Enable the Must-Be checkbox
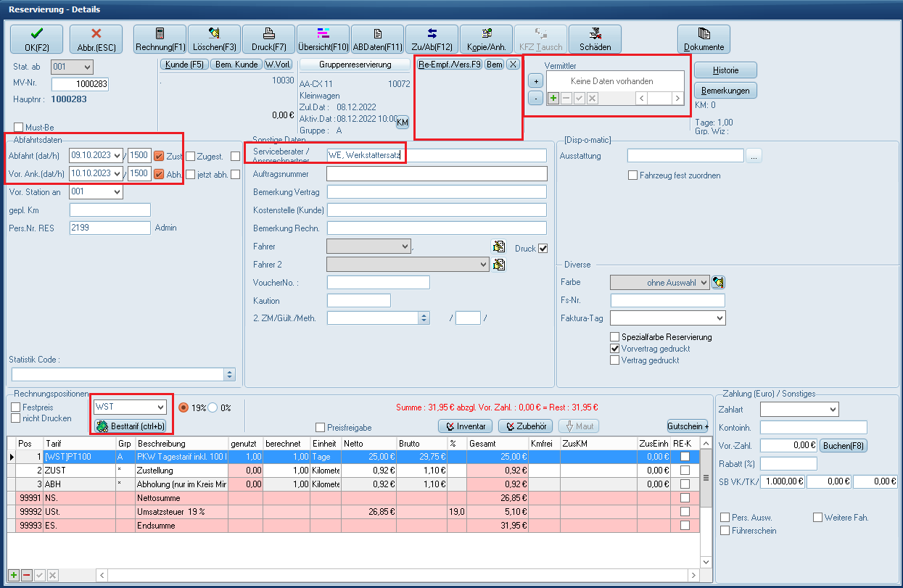Screen dimensions: 903x588 tap(19, 128)
